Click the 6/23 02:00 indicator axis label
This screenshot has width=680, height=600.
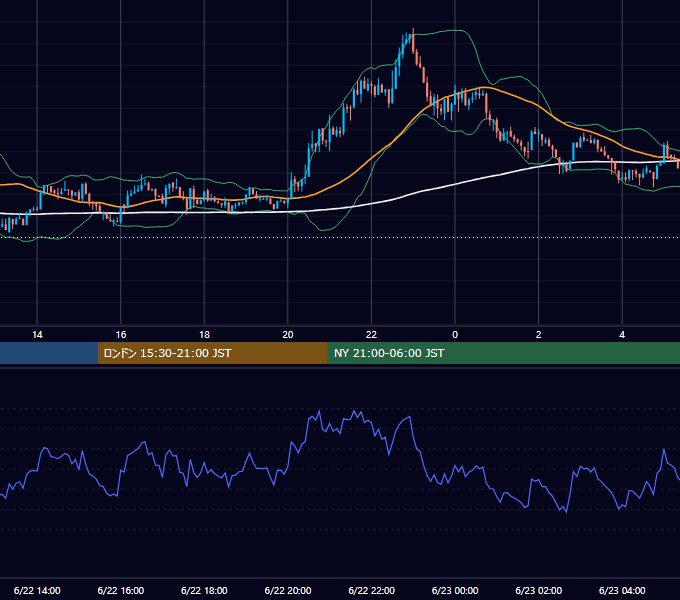tap(539, 590)
